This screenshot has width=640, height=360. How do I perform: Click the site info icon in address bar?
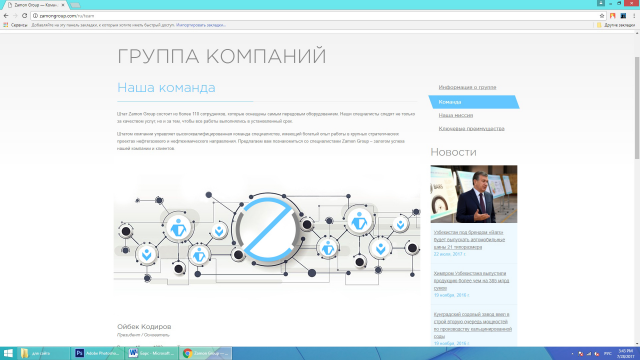(36, 16)
